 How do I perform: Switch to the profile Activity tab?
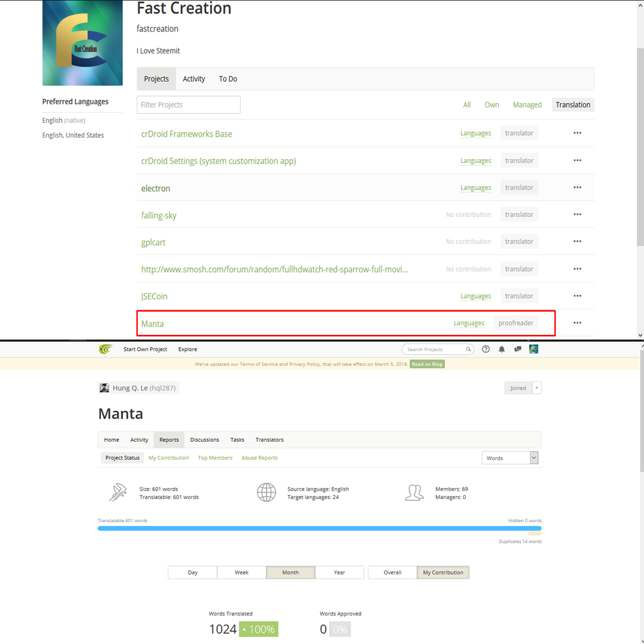(x=193, y=79)
